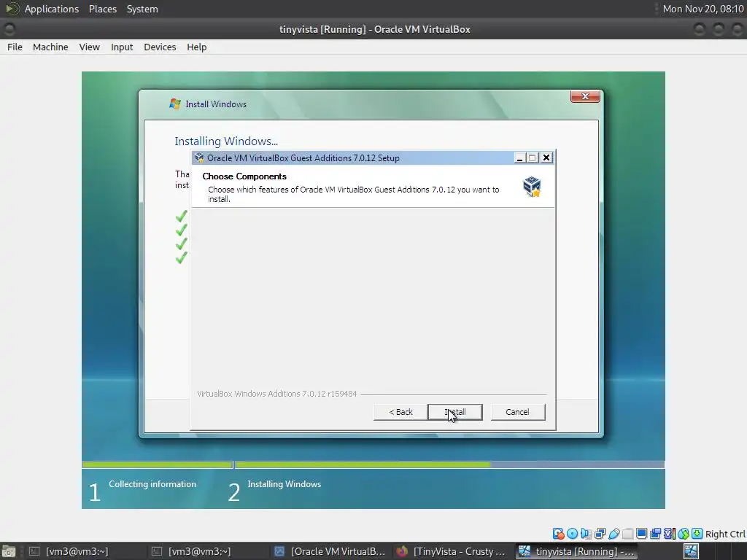Open the audio status indicator
This screenshot has width=747, height=560.
tap(586, 534)
